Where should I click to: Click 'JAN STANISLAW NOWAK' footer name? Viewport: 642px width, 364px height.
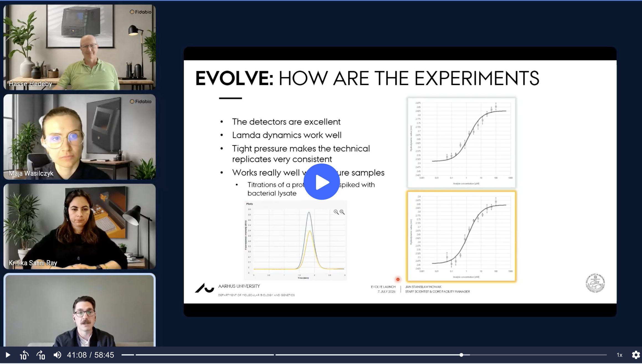coord(423,287)
